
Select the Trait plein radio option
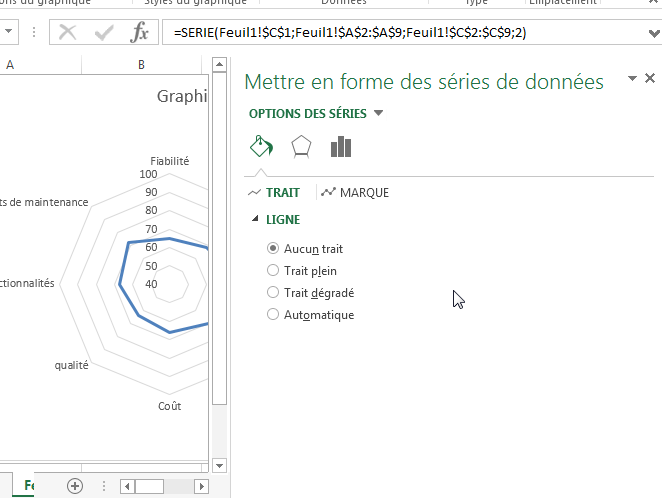(273, 270)
